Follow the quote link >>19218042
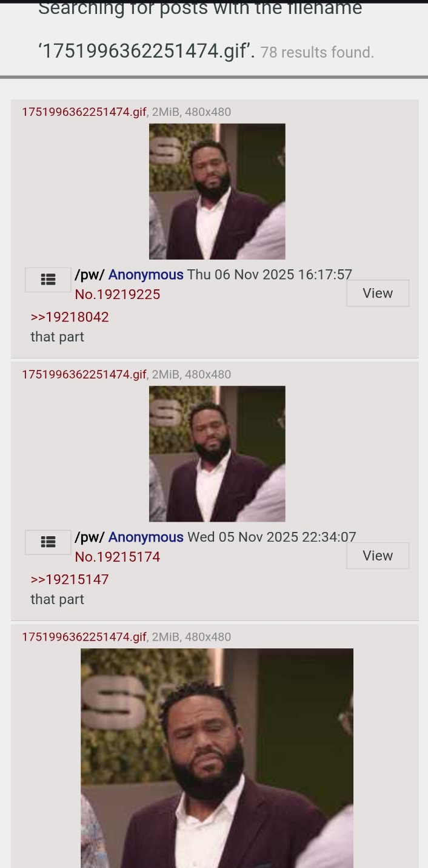 (x=70, y=317)
